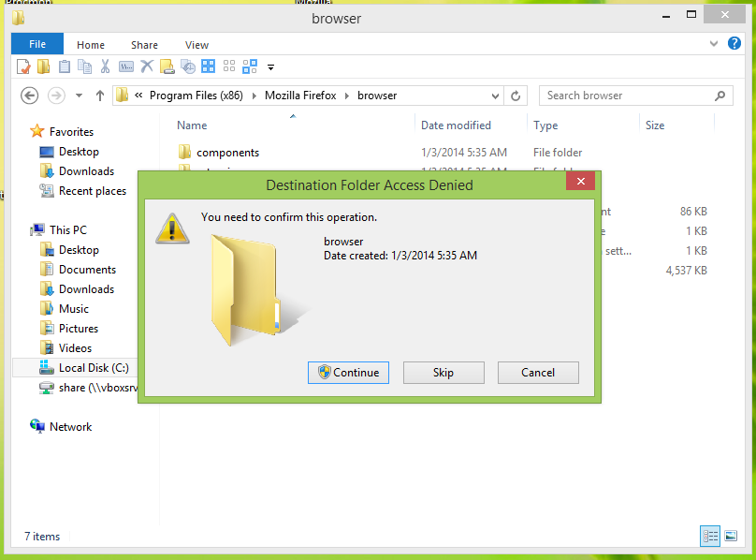Image resolution: width=756 pixels, height=560 pixels.
Task: Open the File menu
Action: [36, 43]
